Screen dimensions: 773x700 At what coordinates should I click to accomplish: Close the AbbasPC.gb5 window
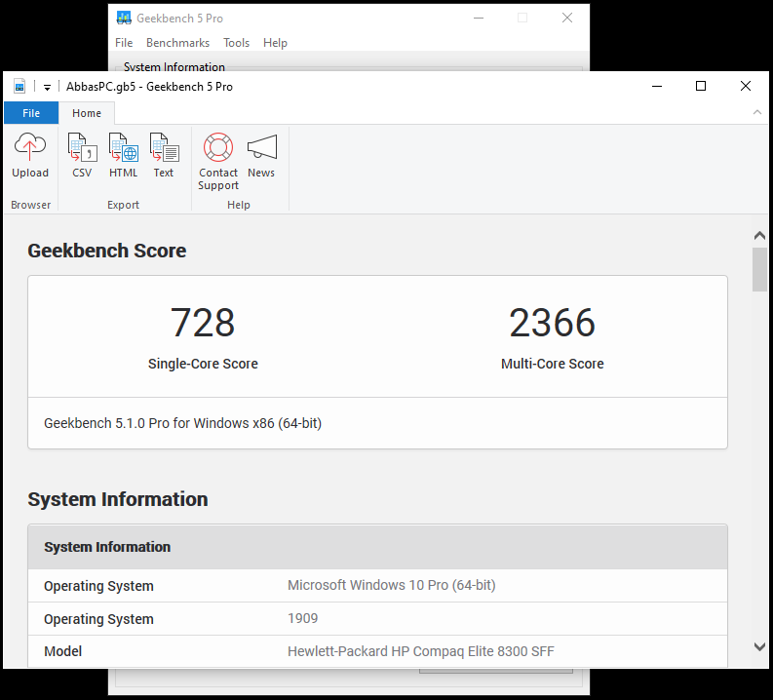(746, 86)
